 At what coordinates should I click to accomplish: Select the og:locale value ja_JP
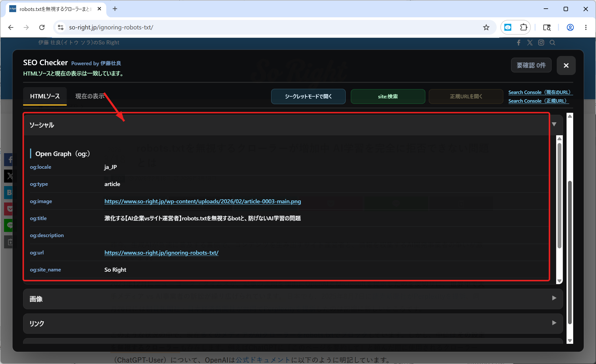pos(111,167)
